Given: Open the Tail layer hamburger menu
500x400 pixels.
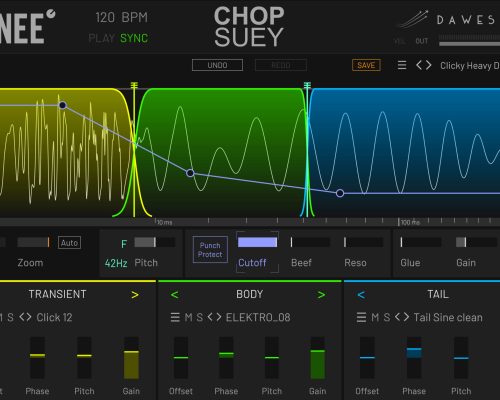Looking at the screenshot, I should [x=361, y=317].
